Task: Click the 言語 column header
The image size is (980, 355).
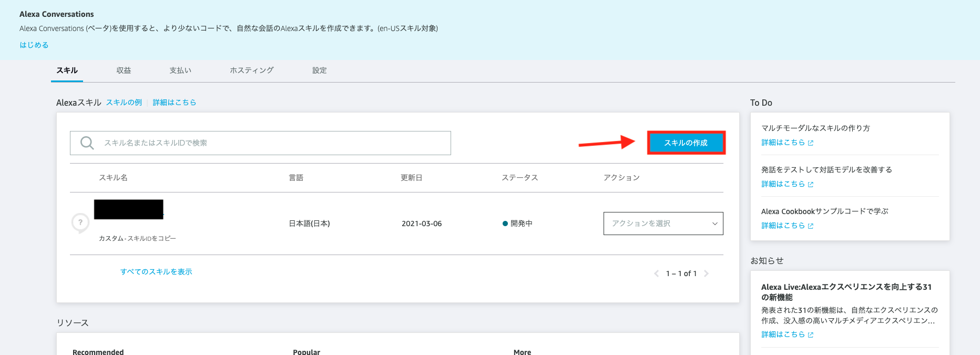Action: 296,178
